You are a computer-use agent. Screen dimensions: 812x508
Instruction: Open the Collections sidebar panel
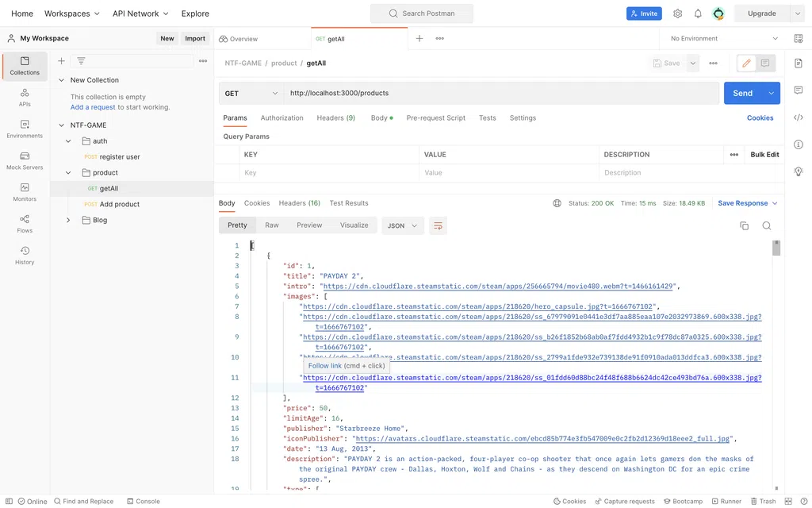pyautogui.click(x=25, y=66)
